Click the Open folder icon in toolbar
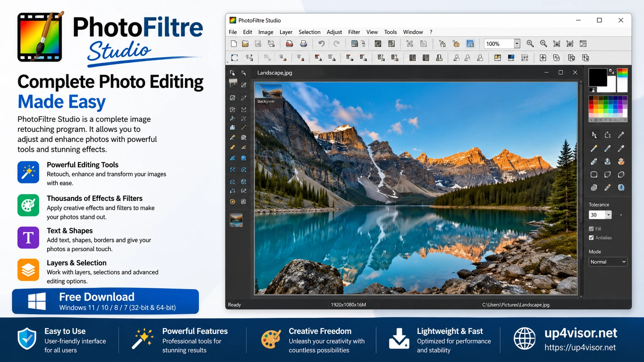This screenshot has width=644, height=362. [x=245, y=44]
